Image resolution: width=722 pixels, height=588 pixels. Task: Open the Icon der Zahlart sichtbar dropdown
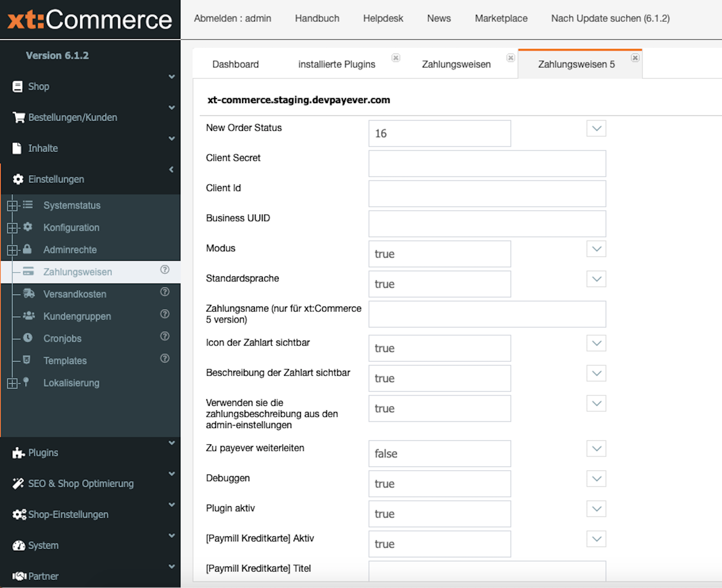[x=596, y=343]
